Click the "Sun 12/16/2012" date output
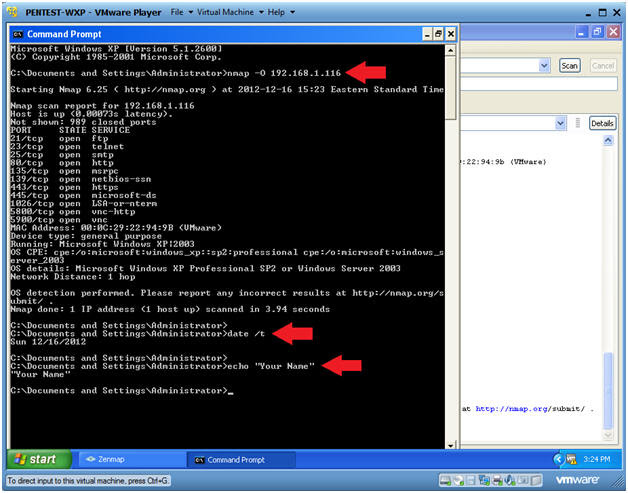This screenshot has width=628, height=493. click(48, 342)
